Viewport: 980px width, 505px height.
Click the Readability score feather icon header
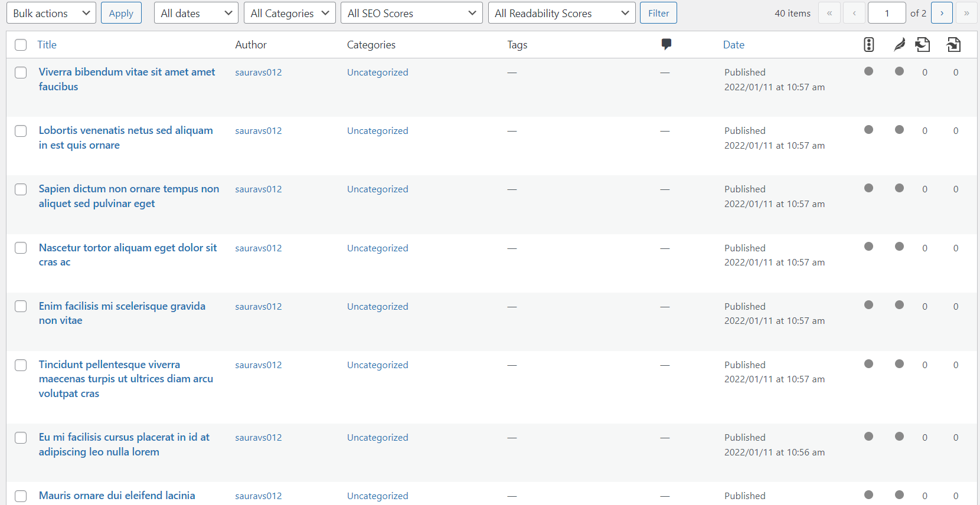[899, 44]
